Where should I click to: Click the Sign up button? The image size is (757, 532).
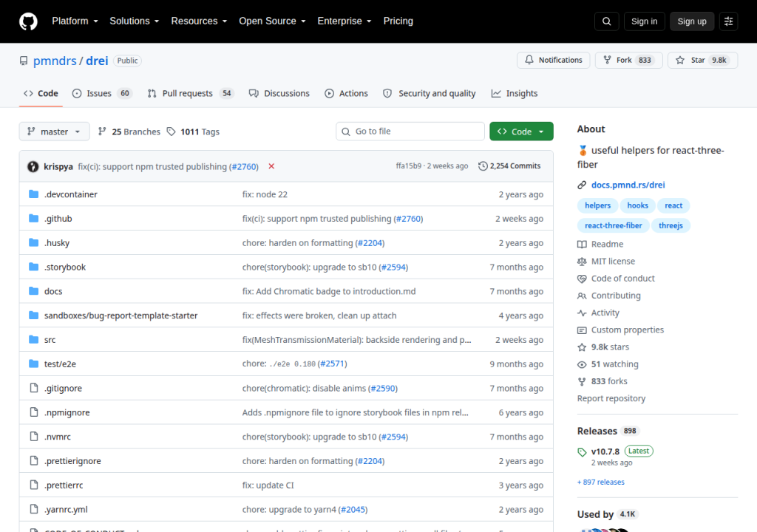point(692,21)
